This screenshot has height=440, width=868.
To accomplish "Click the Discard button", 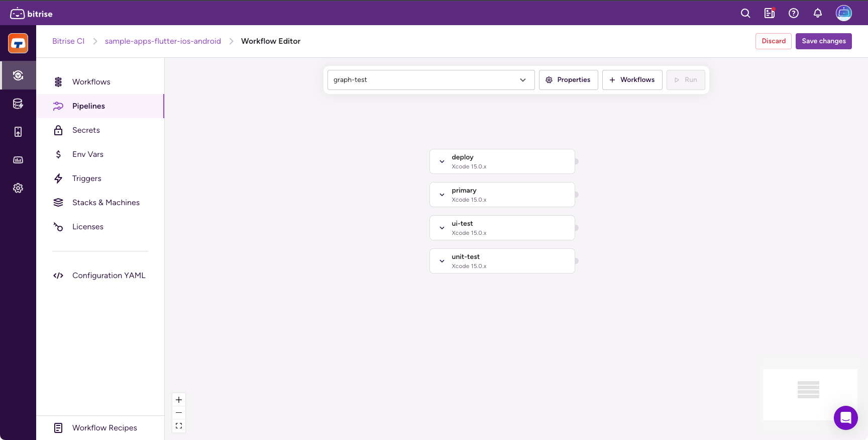I will 773,41.
